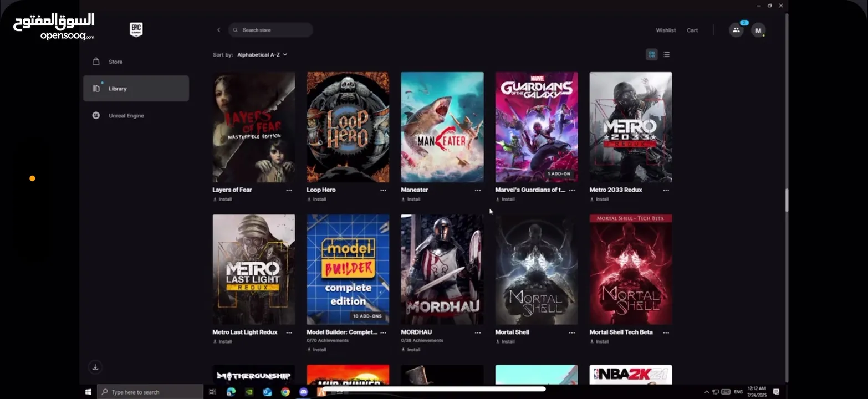Open the three-dot menu for Loop Hero
Viewport: 868px width, 399px height.
383,190
